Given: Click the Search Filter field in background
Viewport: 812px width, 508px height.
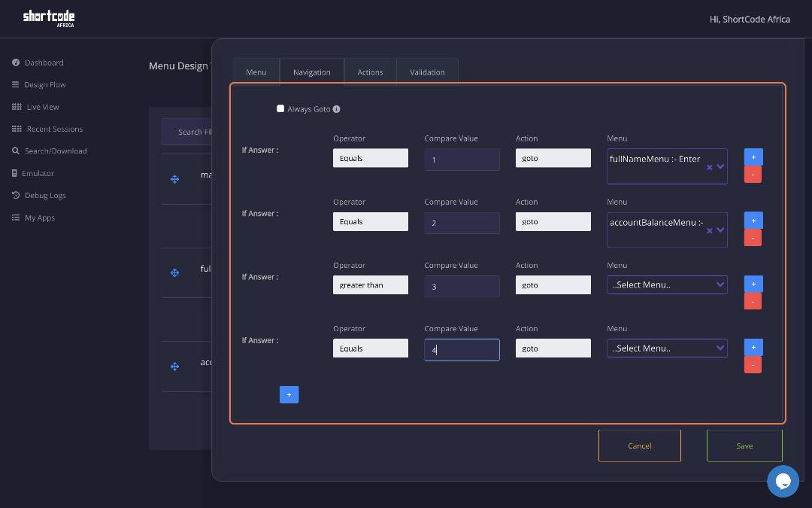Looking at the screenshot, I should (186, 132).
